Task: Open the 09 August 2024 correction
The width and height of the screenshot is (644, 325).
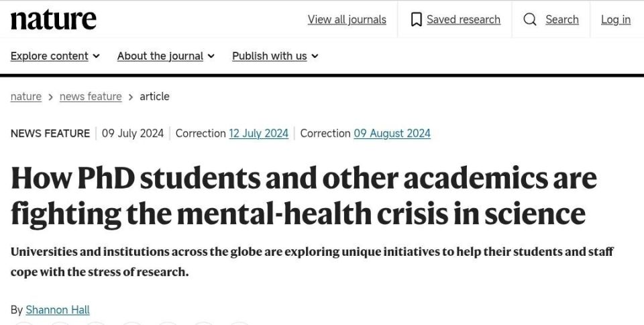Action: 392,133
